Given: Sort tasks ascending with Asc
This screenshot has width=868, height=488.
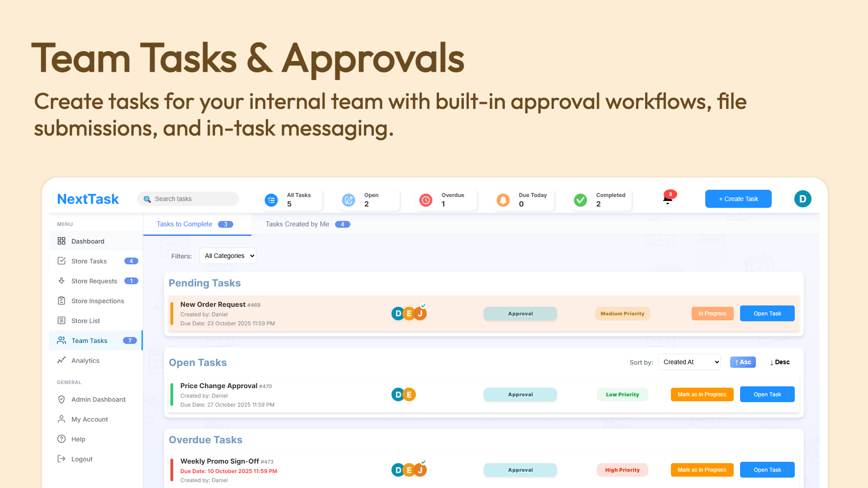Looking at the screenshot, I should (743, 362).
